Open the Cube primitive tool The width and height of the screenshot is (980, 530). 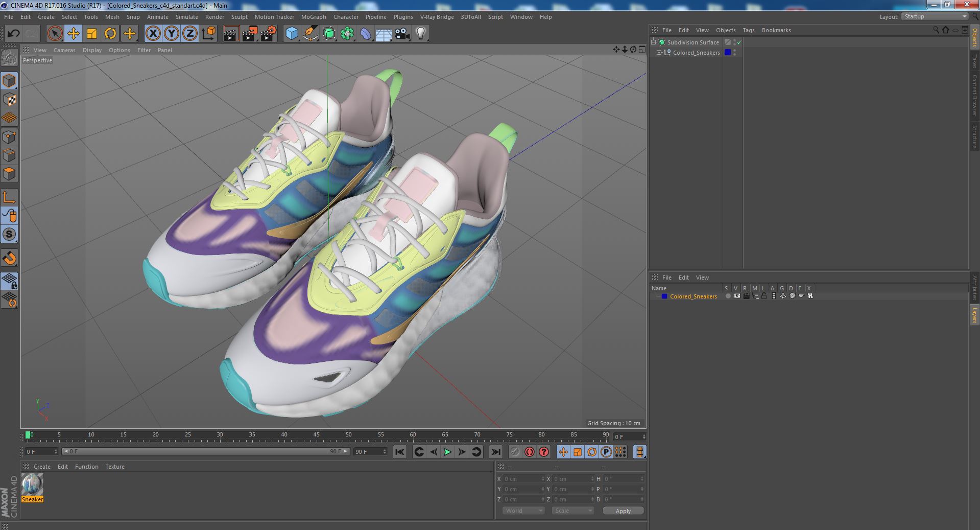point(292,34)
